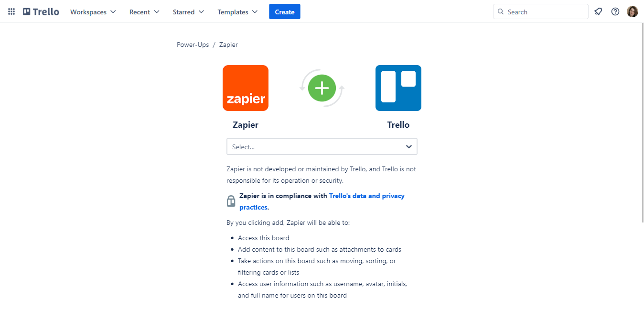The width and height of the screenshot is (644, 311).
Task: Click the Trello home logo
Action: coord(41,12)
